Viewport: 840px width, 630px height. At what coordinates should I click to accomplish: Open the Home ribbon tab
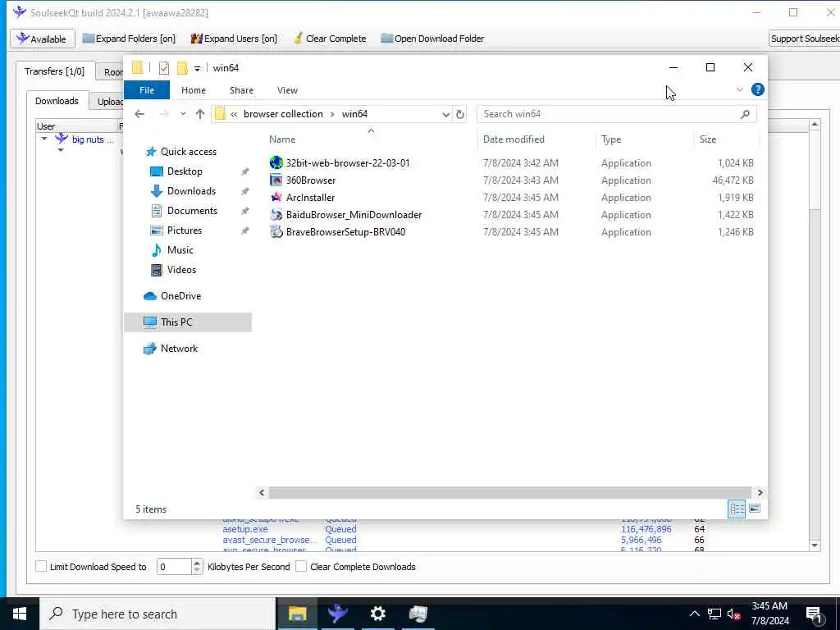coord(194,90)
